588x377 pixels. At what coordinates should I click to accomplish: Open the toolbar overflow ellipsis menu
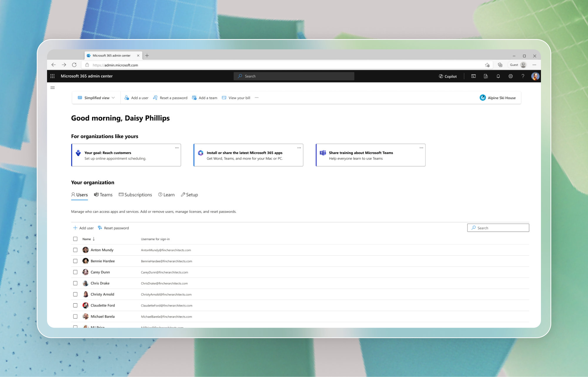[x=256, y=98]
